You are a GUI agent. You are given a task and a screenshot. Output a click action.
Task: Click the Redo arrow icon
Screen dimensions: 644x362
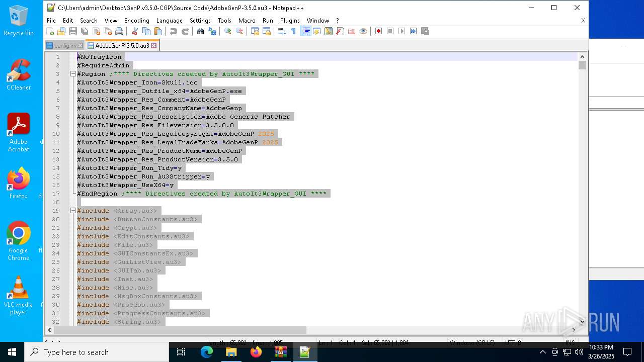click(x=185, y=31)
